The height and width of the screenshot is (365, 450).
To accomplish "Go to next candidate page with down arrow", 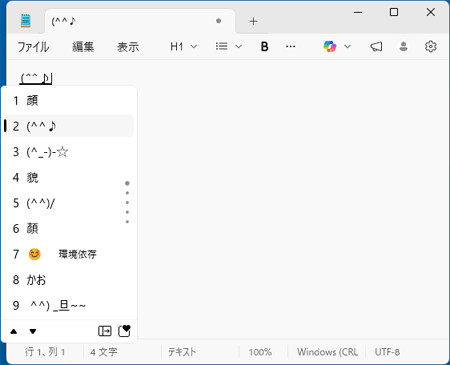I will pos(33,331).
